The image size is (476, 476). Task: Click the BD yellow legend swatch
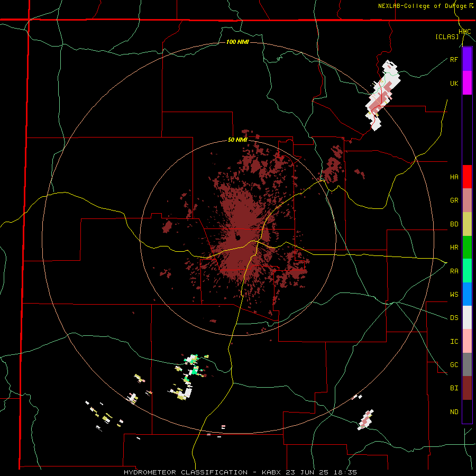467,224
